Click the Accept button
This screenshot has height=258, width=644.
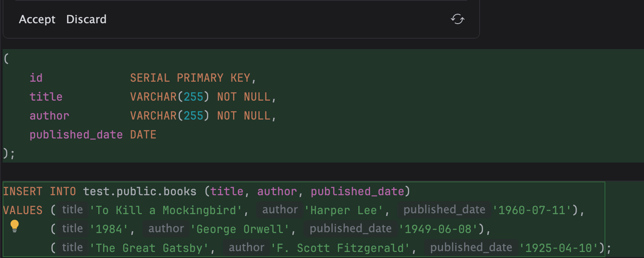click(37, 19)
